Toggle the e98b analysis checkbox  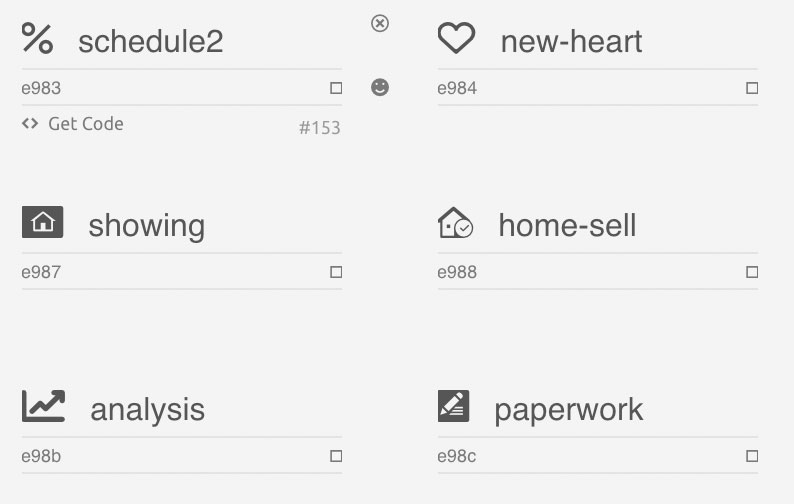point(336,456)
